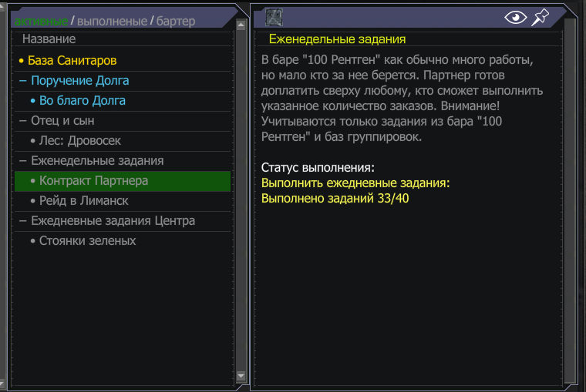Open the Рейд в Лиманск task

(83, 201)
